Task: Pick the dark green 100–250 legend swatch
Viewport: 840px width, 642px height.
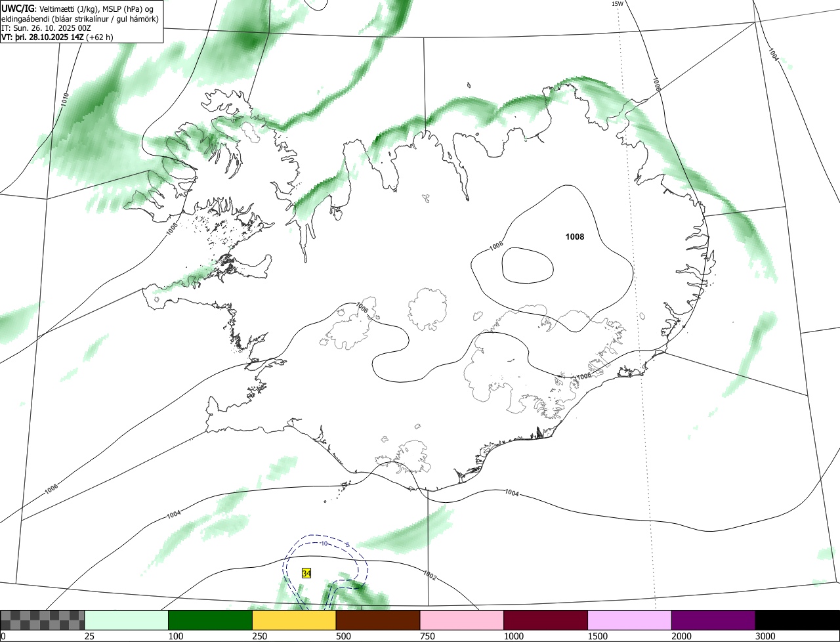Action: [x=211, y=620]
